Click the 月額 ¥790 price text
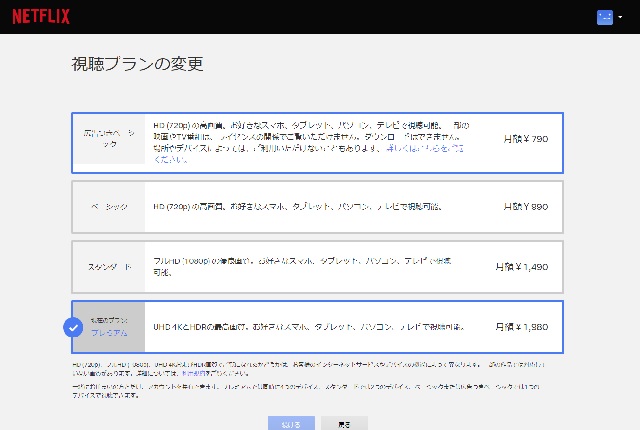Screen dimensions: 640x430 click(x=526, y=139)
